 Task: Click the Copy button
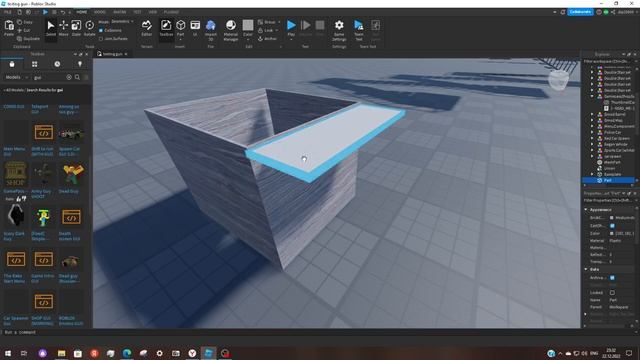click(25, 22)
